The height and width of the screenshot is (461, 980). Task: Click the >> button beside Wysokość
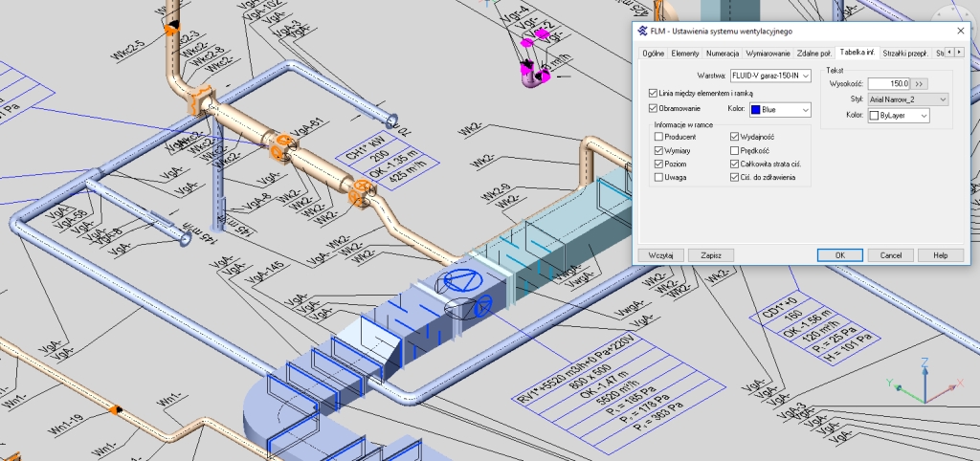coord(920,84)
